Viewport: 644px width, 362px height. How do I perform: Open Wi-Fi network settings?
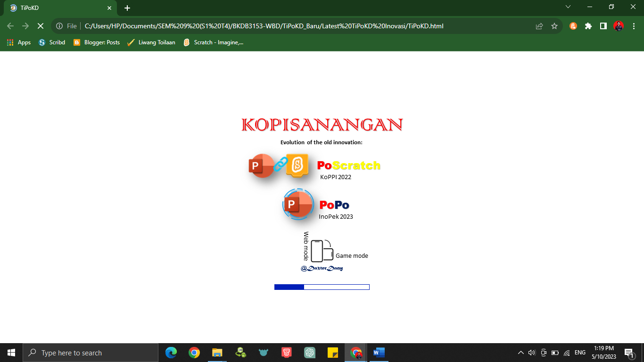(x=567, y=353)
